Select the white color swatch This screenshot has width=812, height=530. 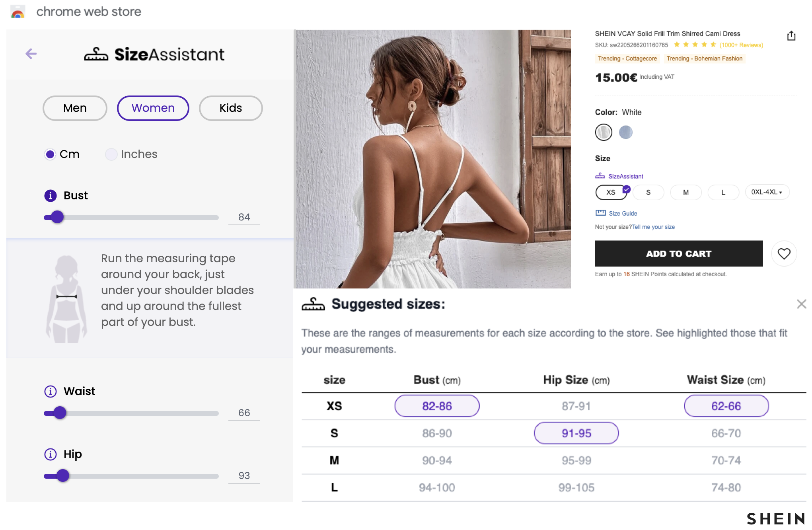point(604,132)
